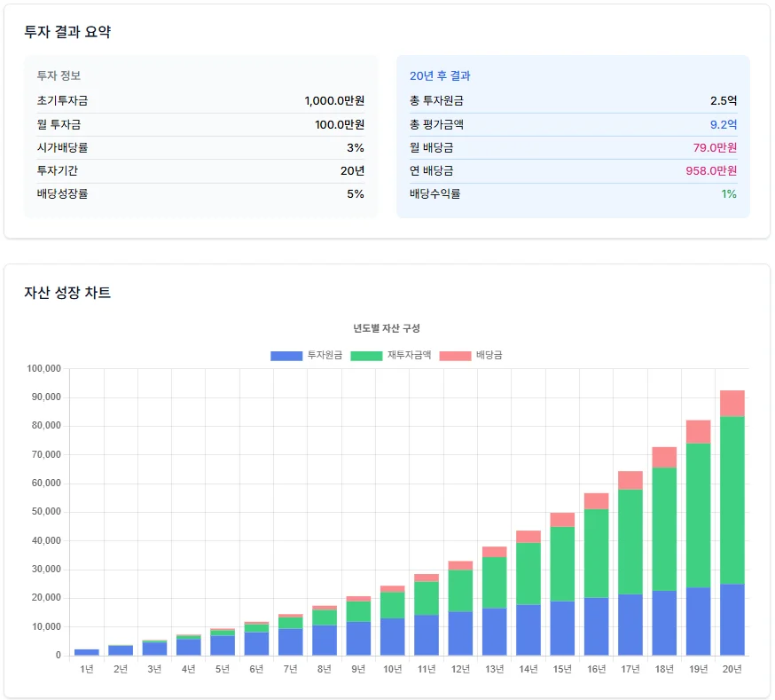Image resolution: width=775 pixels, height=700 pixels.
Task: Click the 100,000 y-axis label
Action: point(43,368)
